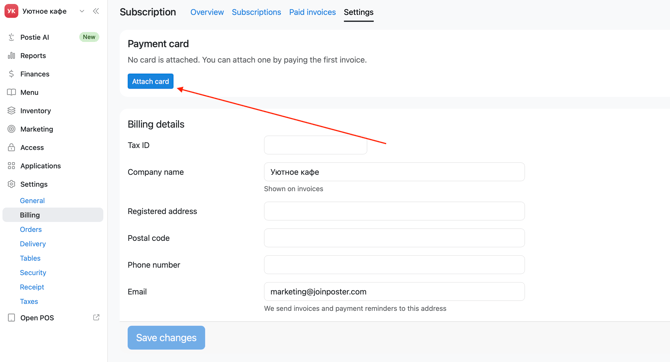
Task: Click the Registered address field
Action: click(x=394, y=211)
